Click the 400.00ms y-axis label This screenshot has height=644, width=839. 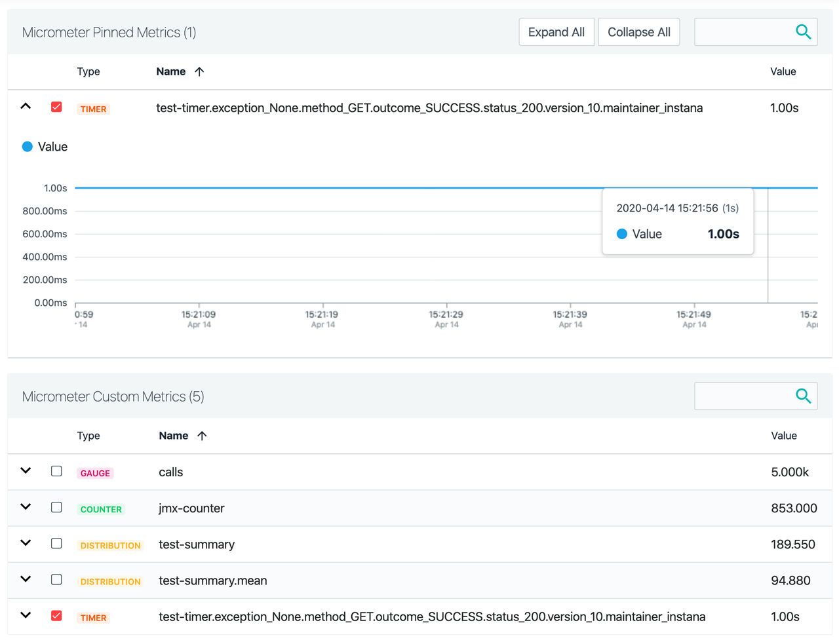click(x=45, y=257)
